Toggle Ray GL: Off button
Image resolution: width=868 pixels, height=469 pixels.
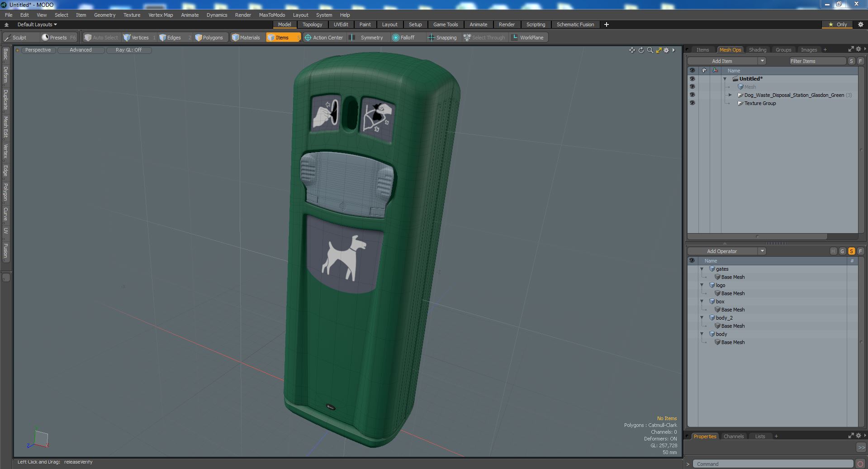(x=128, y=50)
